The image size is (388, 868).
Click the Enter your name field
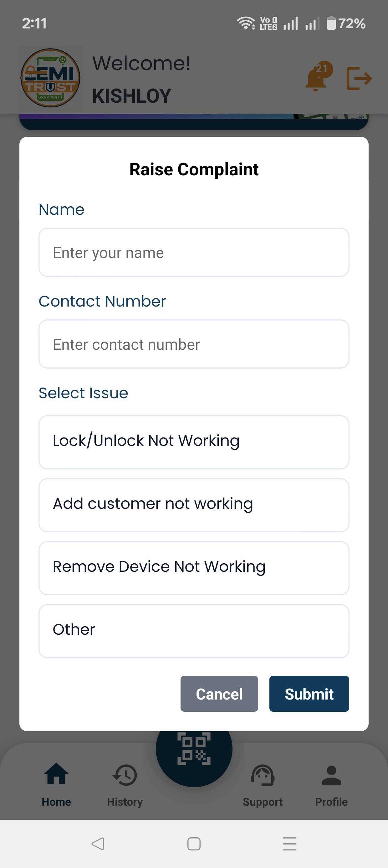pyautogui.click(x=194, y=252)
